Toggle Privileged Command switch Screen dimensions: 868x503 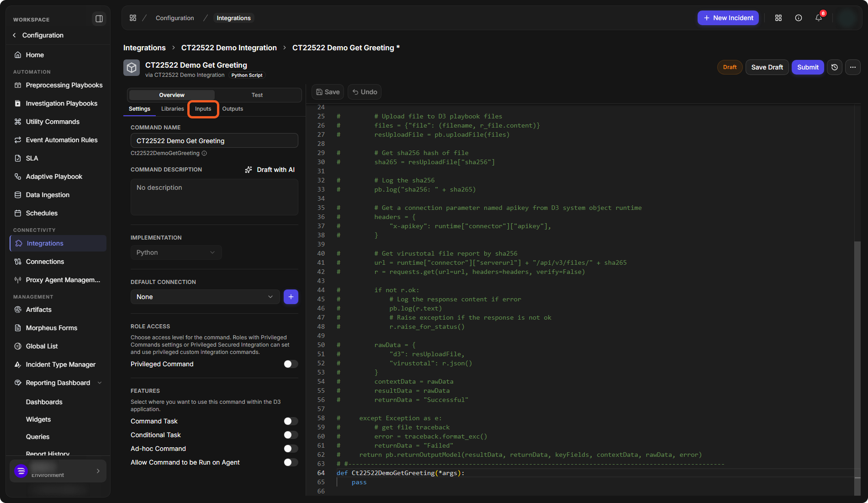pos(291,364)
